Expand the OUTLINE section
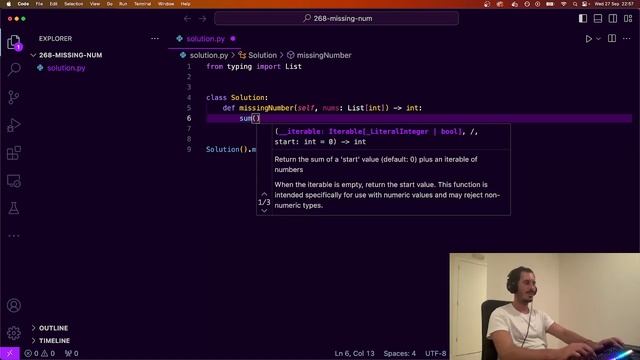The image size is (640, 360). (x=53, y=328)
